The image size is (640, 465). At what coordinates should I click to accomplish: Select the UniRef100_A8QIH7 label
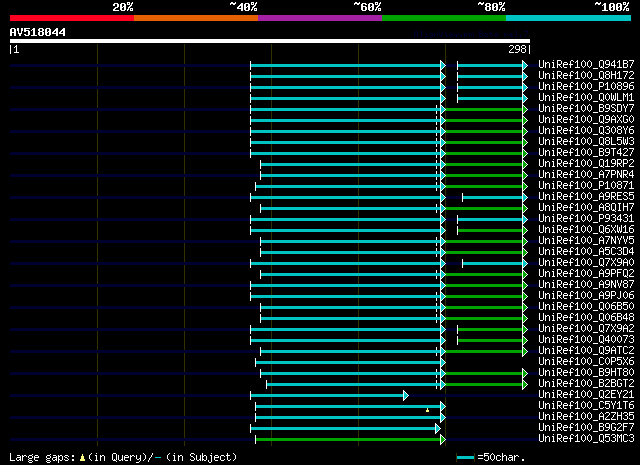point(586,208)
